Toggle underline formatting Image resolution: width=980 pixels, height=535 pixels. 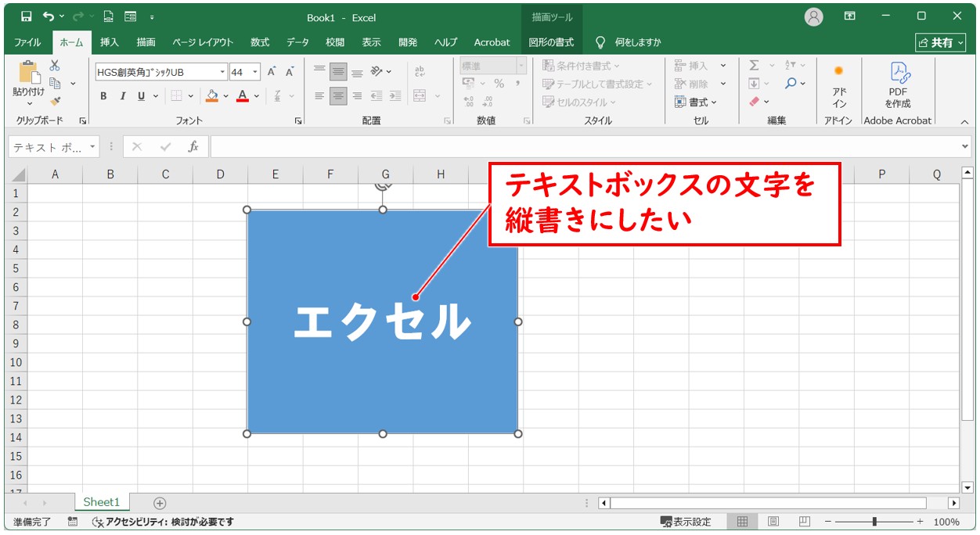[142, 96]
